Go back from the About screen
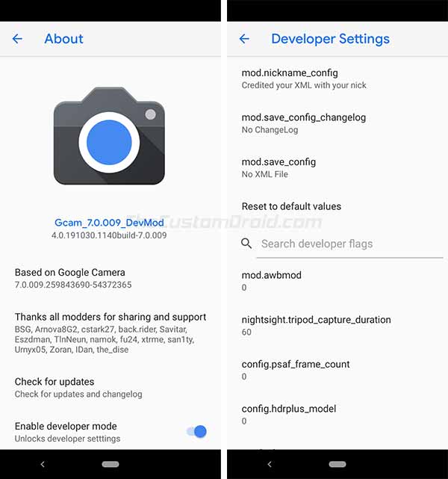Screen dimensions: 448x479 point(17,39)
